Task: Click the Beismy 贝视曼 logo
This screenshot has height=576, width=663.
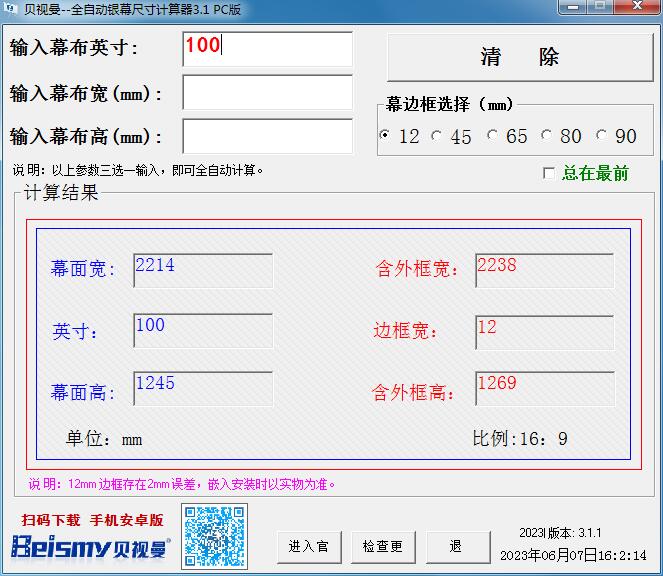Action: coord(90,547)
